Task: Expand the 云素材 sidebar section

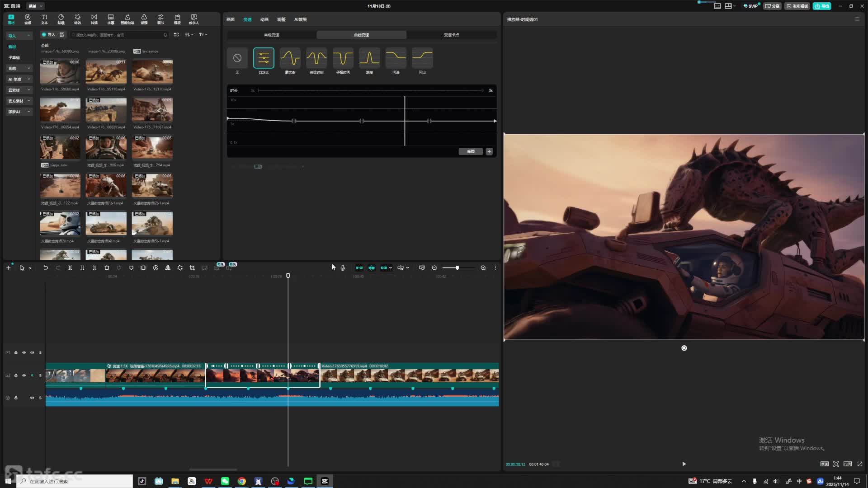Action: click(x=19, y=90)
